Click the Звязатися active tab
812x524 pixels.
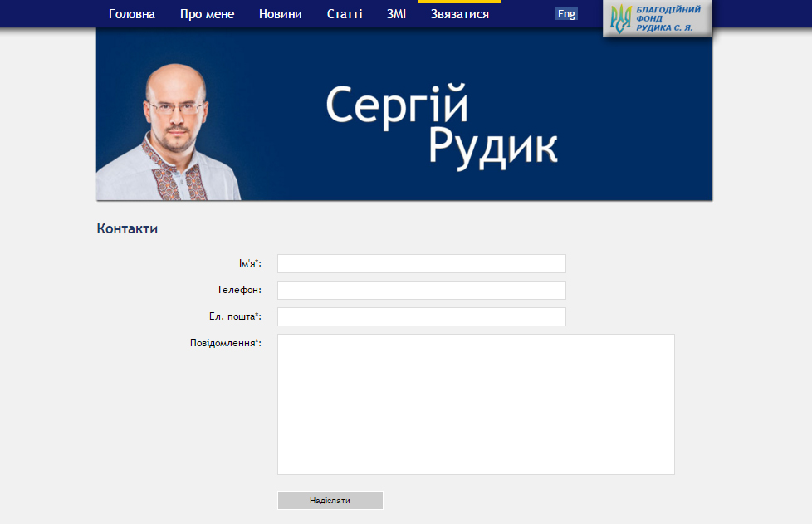tap(459, 14)
